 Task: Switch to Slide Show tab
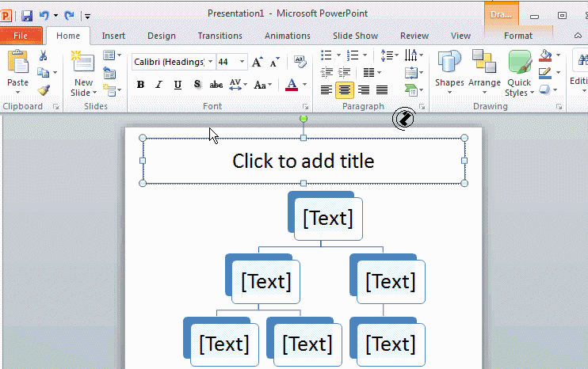click(355, 36)
